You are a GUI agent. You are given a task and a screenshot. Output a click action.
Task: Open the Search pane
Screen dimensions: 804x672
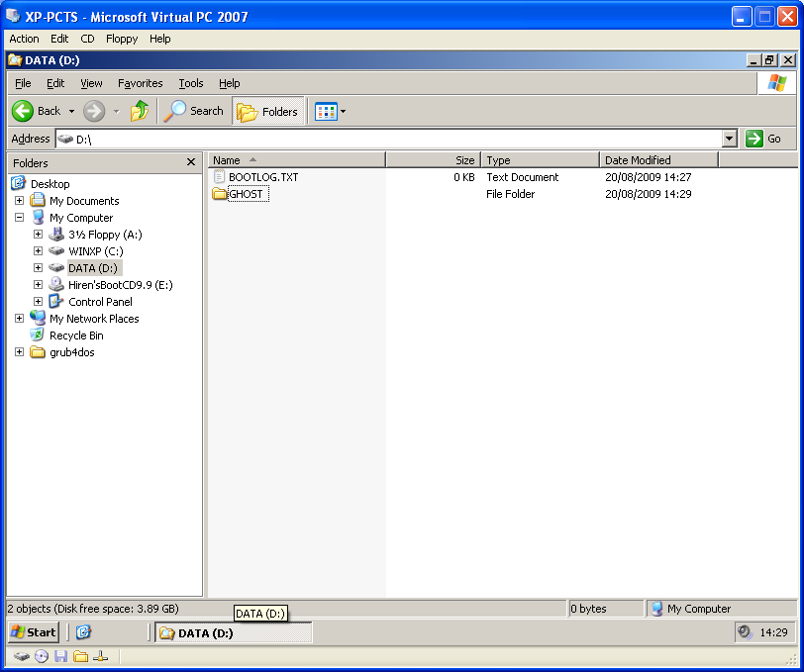[x=194, y=111]
